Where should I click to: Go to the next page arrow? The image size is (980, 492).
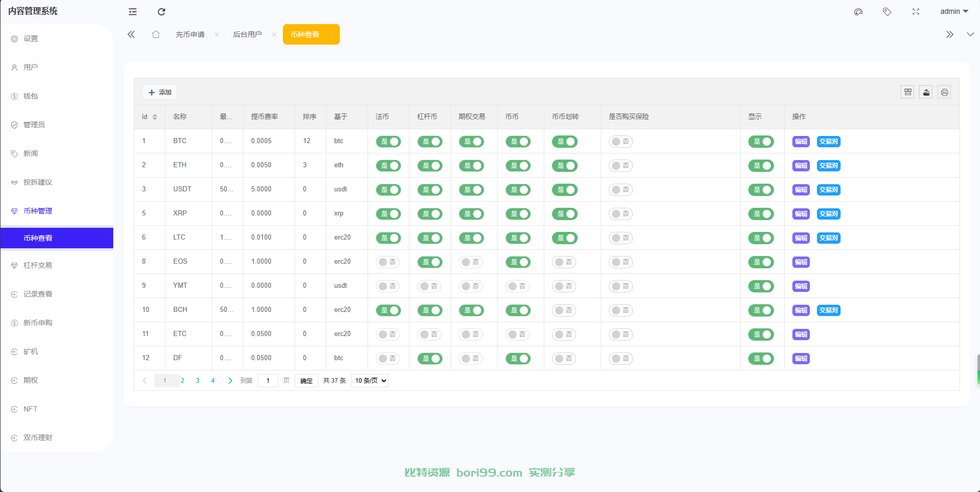[230, 381]
